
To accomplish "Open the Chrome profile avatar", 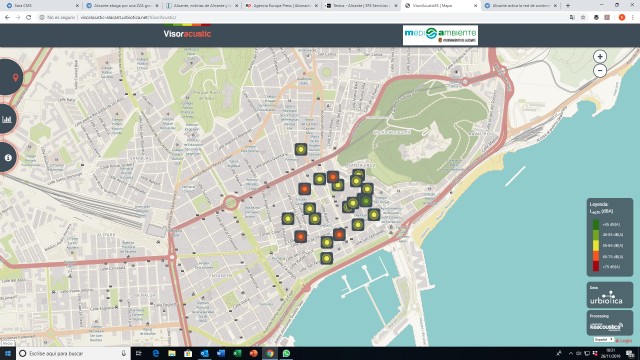I will click(x=622, y=18).
